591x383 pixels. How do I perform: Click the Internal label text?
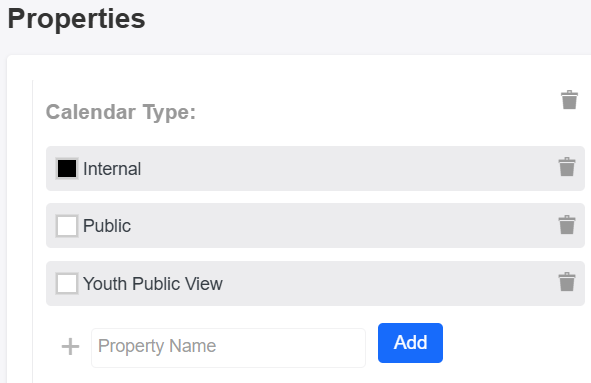click(112, 169)
